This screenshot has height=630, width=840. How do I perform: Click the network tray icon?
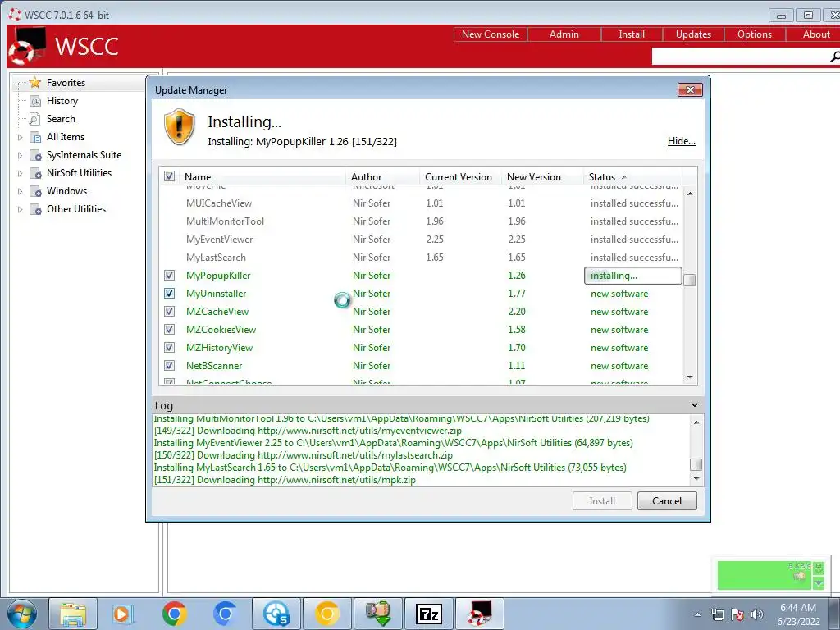point(717,614)
